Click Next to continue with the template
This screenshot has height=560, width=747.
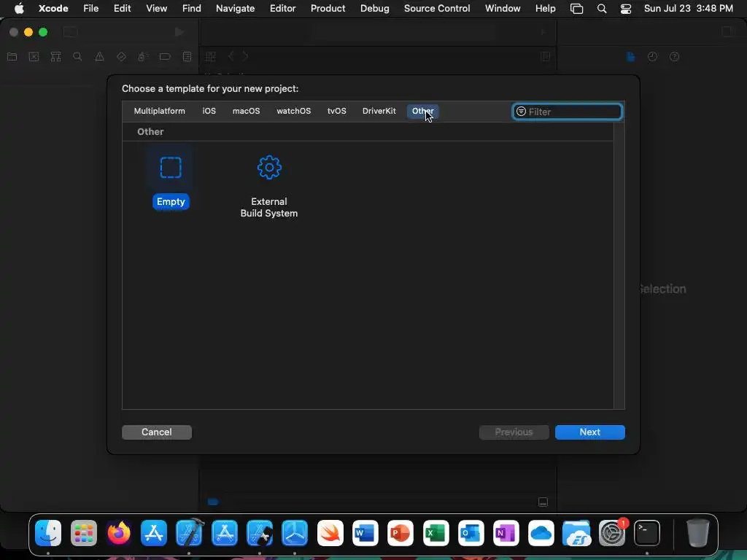pos(589,432)
